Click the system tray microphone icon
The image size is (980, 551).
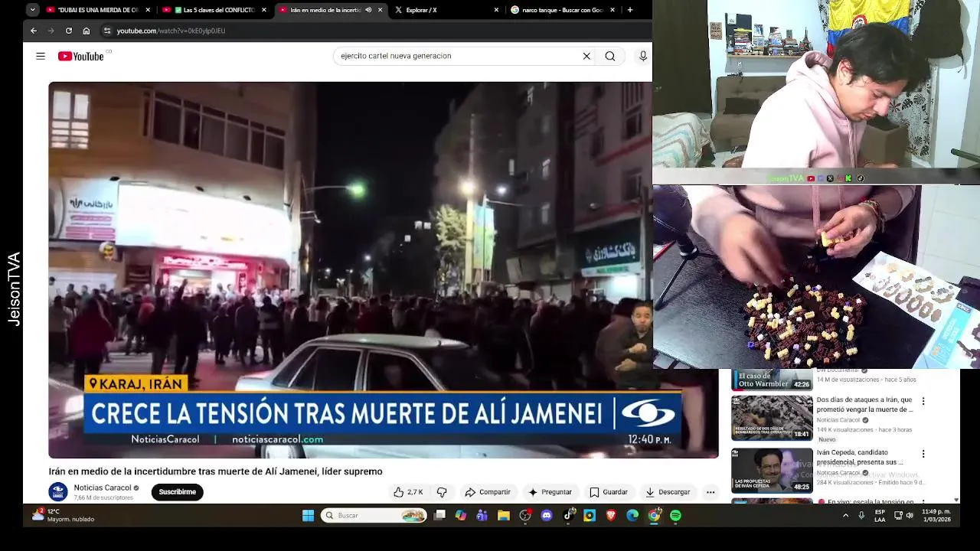click(861, 516)
